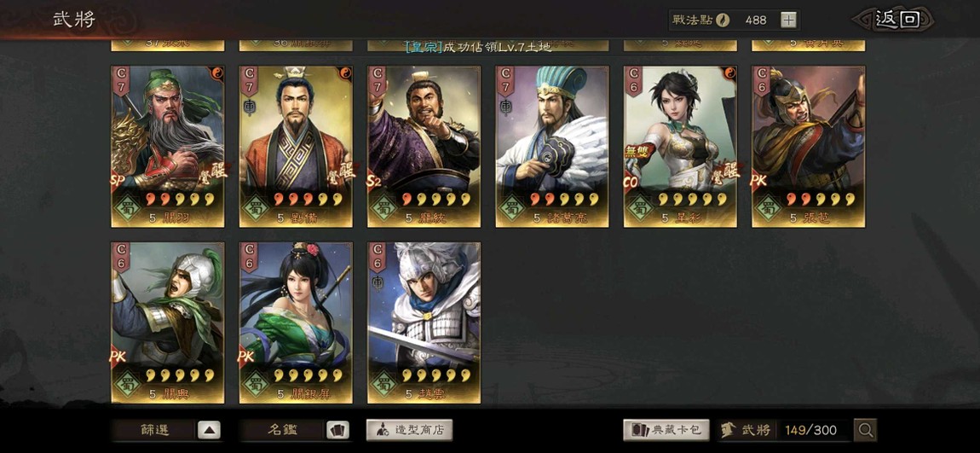This screenshot has height=453, width=980.
Task: Click the yin-yang icon on 星彩's card
Action: [x=728, y=74]
